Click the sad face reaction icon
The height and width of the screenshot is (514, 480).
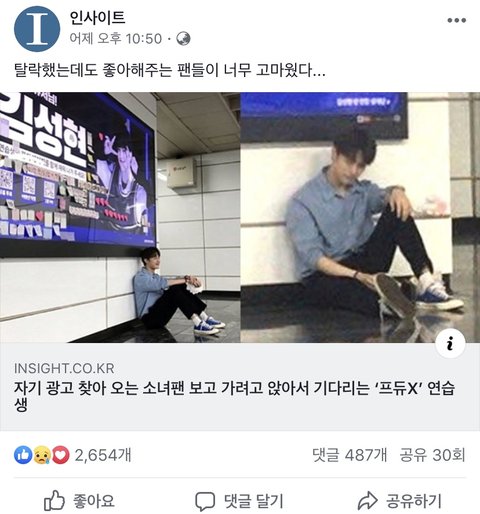[42, 455]
